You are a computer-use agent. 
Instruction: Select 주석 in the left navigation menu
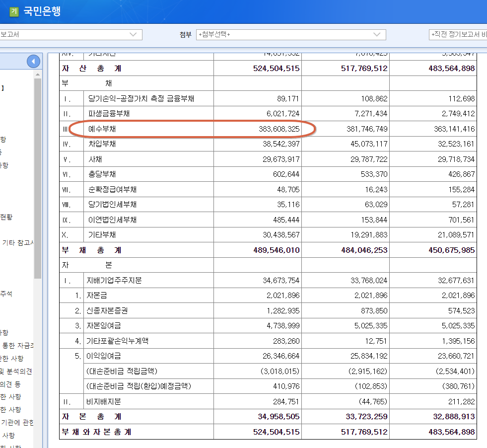(5, 294)
